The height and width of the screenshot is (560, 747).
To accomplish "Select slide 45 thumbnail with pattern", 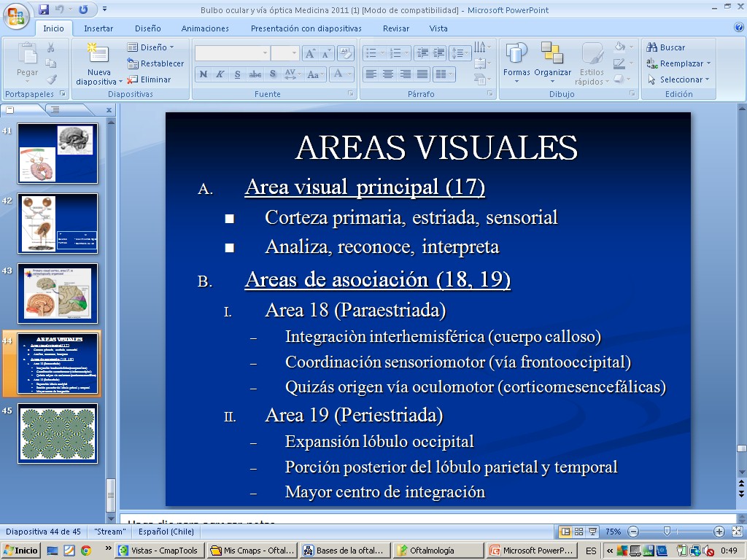I will (x=58, y=434).
